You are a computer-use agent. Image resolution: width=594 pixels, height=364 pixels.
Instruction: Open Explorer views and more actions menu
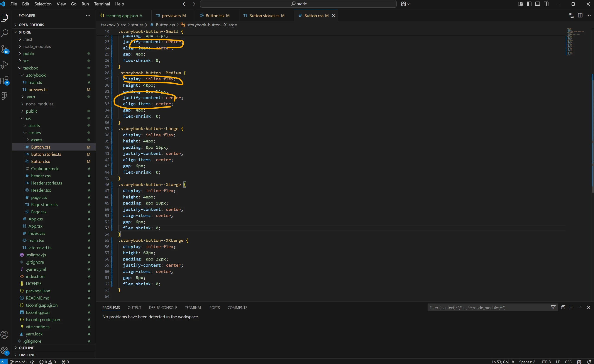tap(88, 15)
